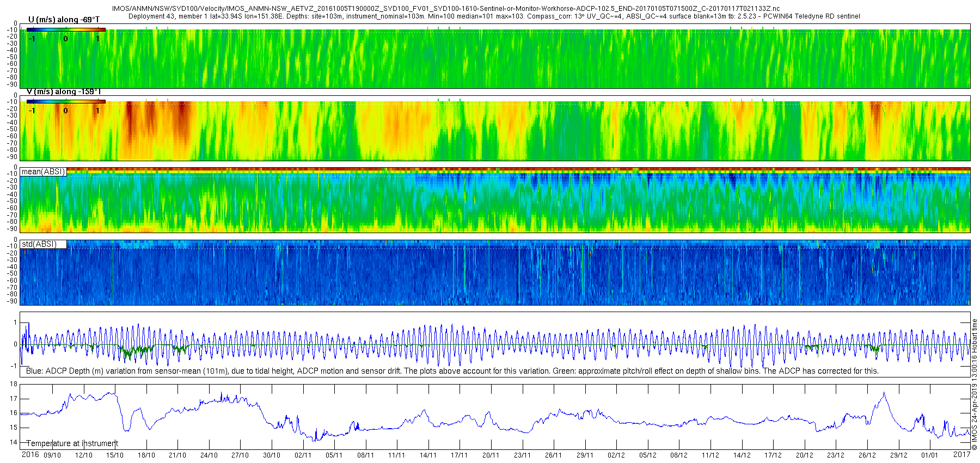Viewport: 980px width, 463px height.
Task: Click the blue ADCP depth caption text
Action: [452, 371]
